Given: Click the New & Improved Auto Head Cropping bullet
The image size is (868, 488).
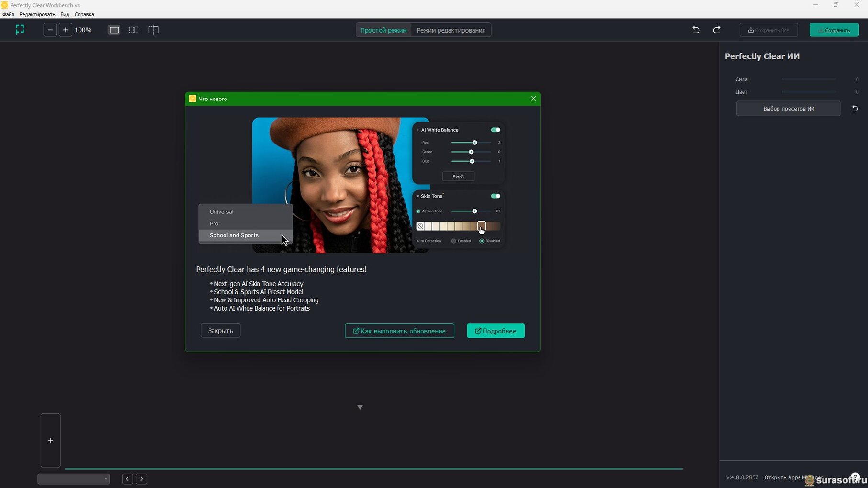Looking at the screenshot, I should click(266, 300).
